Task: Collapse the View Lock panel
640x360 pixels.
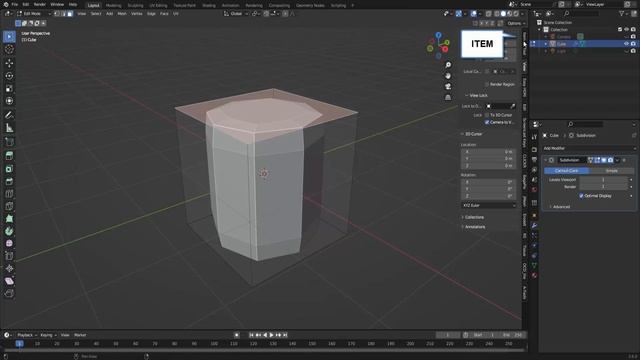Action: click(x=478, y=95)
